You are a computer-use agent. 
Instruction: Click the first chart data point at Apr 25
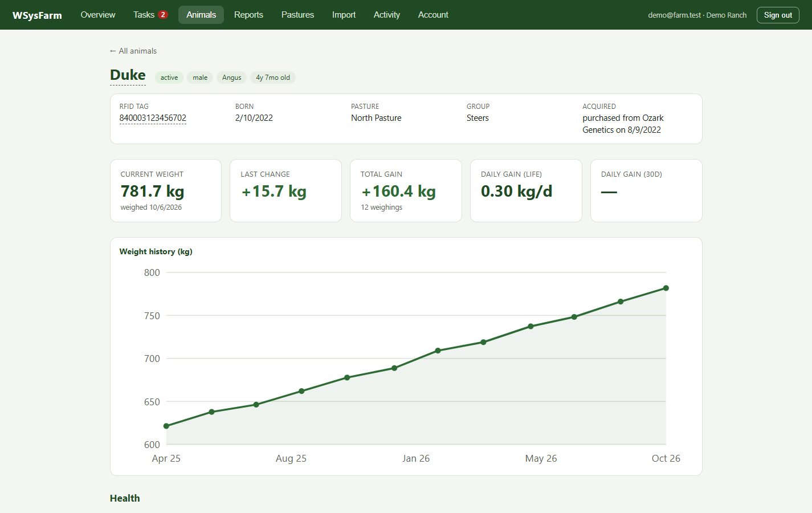click(x=166, y=426)
